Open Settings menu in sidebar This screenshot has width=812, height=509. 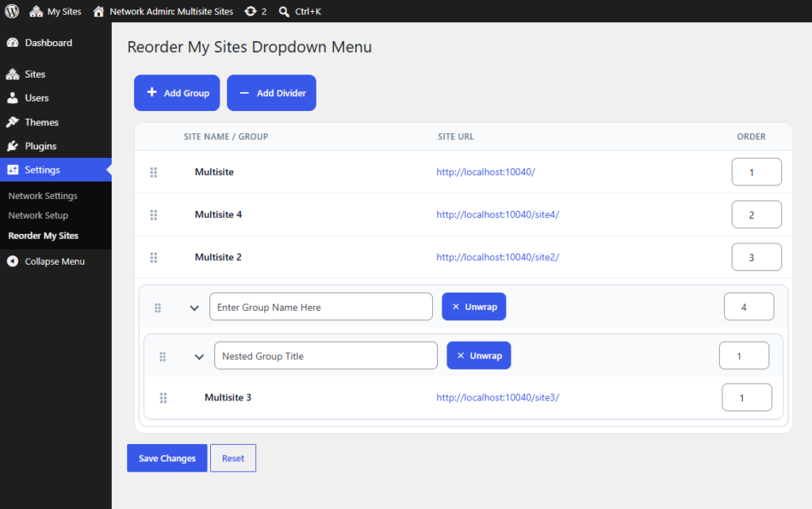(56, 170)
